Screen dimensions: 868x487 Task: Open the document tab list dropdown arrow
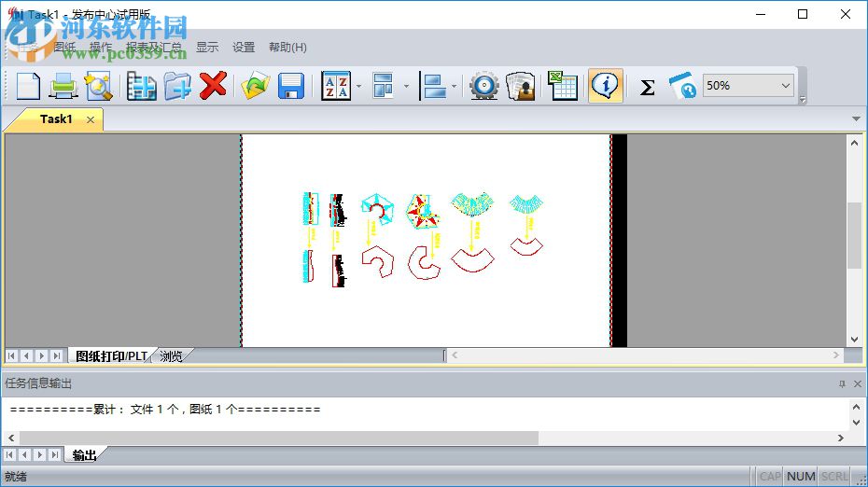coord(856,119)
